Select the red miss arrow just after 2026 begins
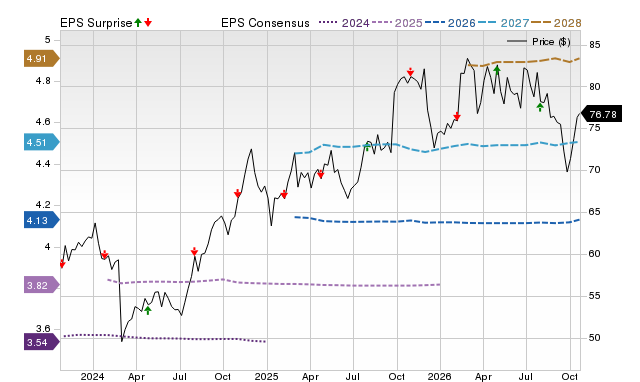This screenshot has height=382, width=640. point(457,116)
